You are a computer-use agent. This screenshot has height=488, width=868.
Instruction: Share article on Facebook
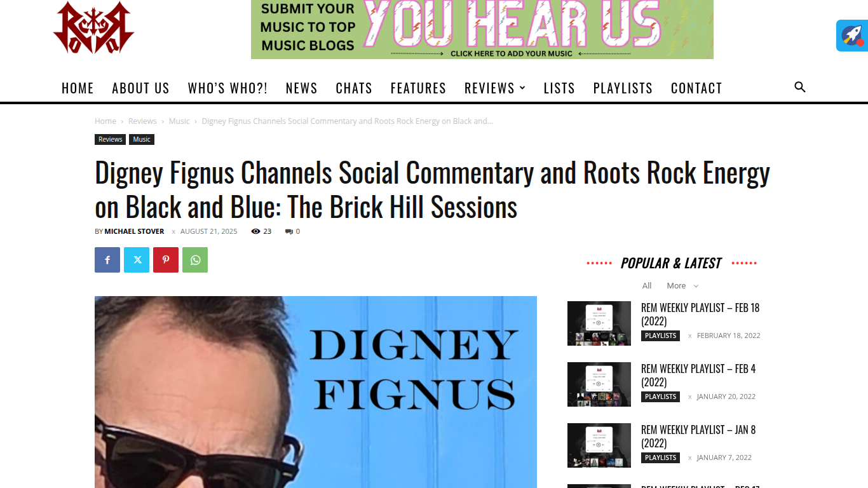[107, 260]
